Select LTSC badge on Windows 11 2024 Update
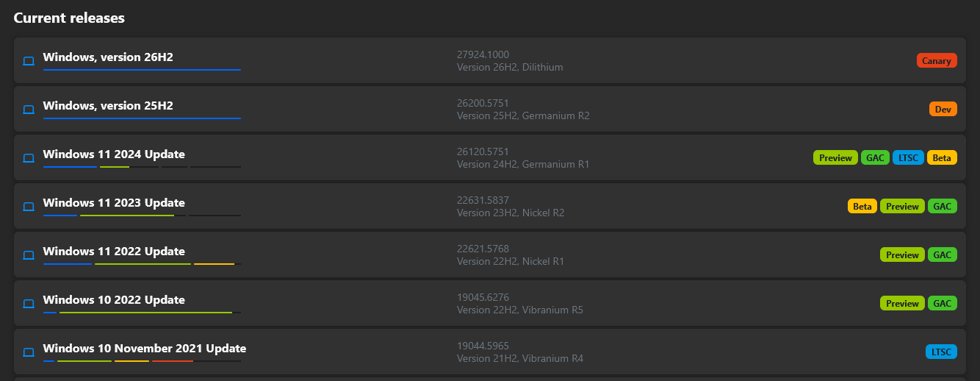Viewport: 980px width, 381px height. pos(908,157)
